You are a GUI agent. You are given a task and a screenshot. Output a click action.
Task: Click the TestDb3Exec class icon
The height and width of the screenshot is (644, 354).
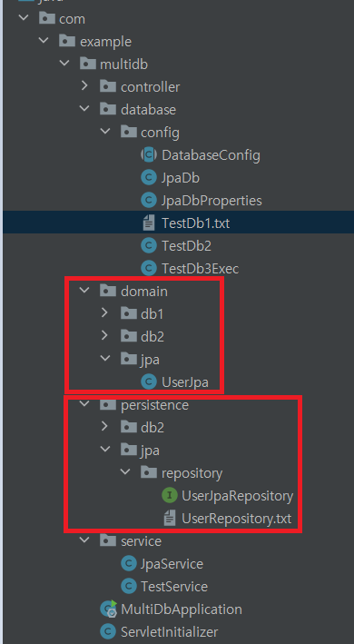149,269
